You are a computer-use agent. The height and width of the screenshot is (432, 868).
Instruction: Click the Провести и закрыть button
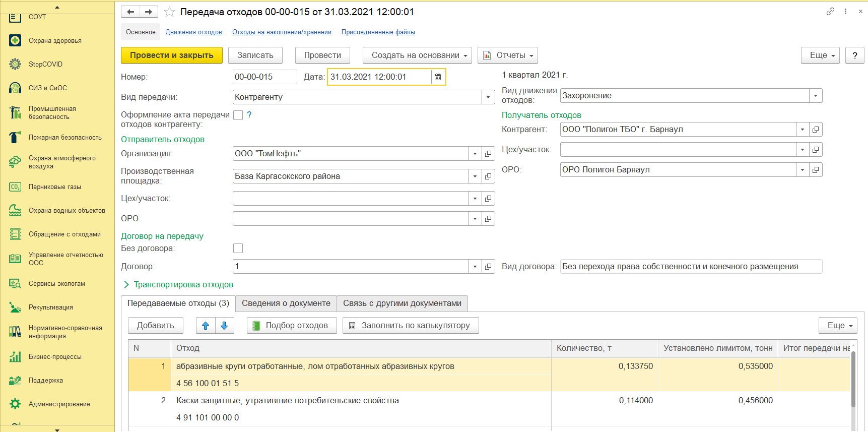172,55
